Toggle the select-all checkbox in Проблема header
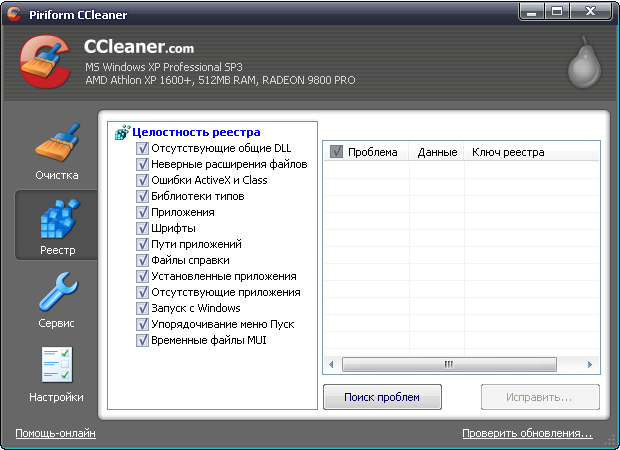Image resolution: width=620 pixels, height=450 pixels. tap(336, 151)
